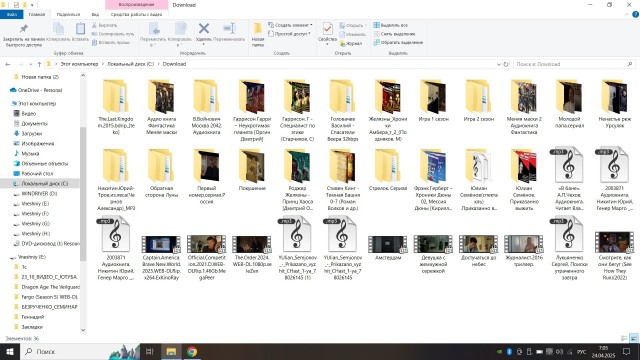The image size is (640, 360).
Task: Click Этот компьютер breadcrumb segment
Action: [x=79, y=64]
